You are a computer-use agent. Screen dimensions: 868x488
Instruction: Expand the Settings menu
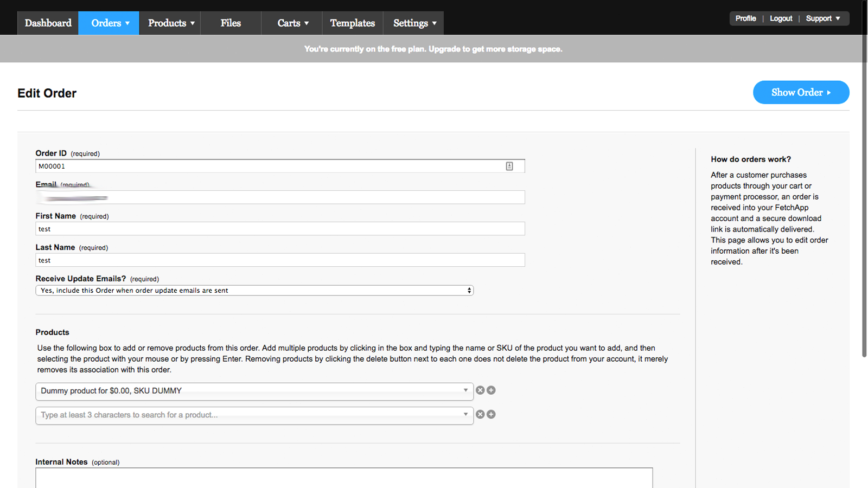pyautogui.click(x=414, y=23)
